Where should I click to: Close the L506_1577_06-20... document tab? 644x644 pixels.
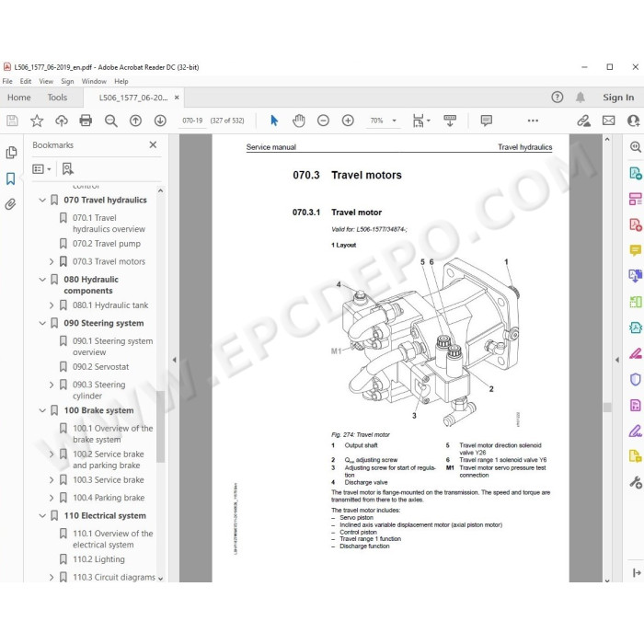tap(177, 98)
